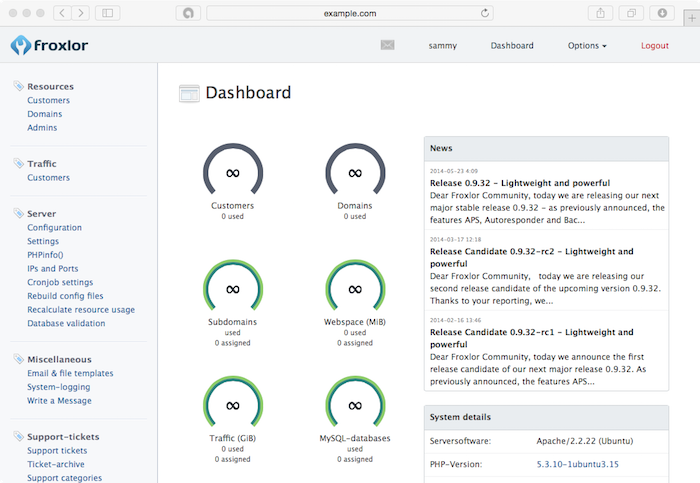The width and height of the screenshot is (700, 483).
Task: Open Cronjob settings page
Action: pyautogui.click(x=60, y=282)
